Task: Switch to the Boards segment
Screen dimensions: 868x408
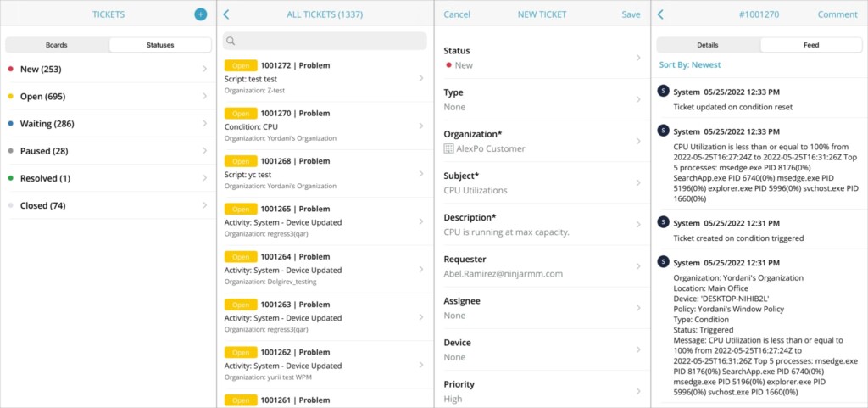Action: click(57, 45)
